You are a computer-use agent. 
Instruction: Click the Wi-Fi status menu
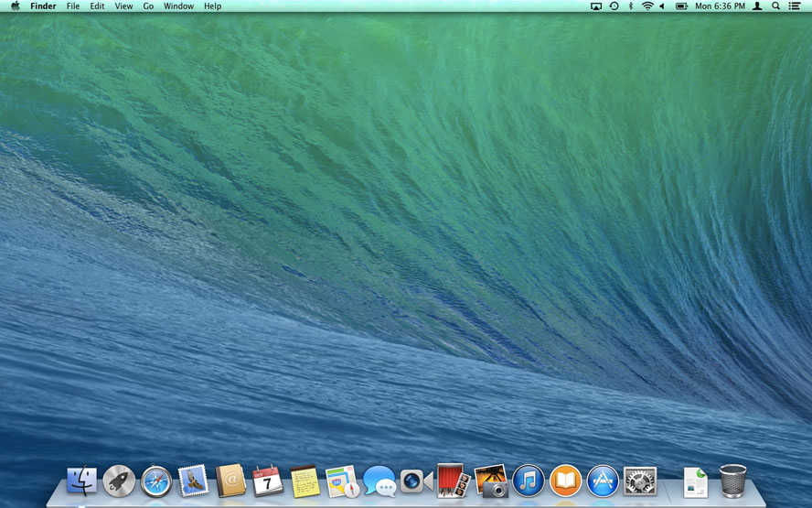point(647,6)
